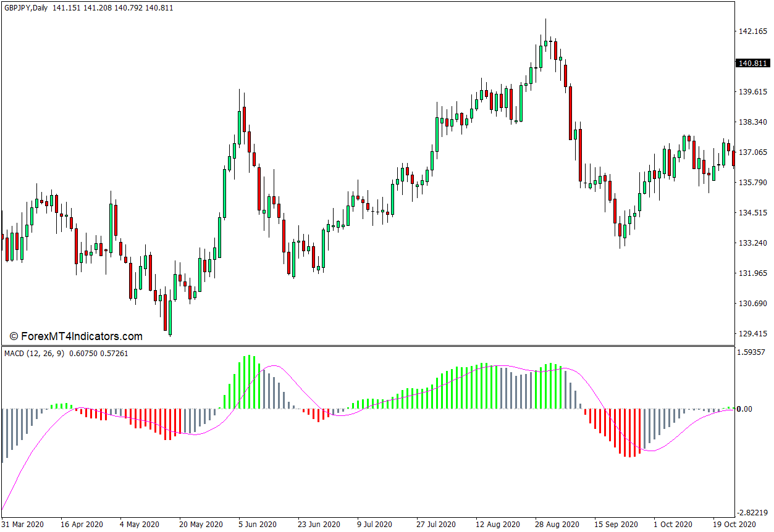Click the 142.165 price axis label
This screenshot has height=532, width=774.
[752, 31]
